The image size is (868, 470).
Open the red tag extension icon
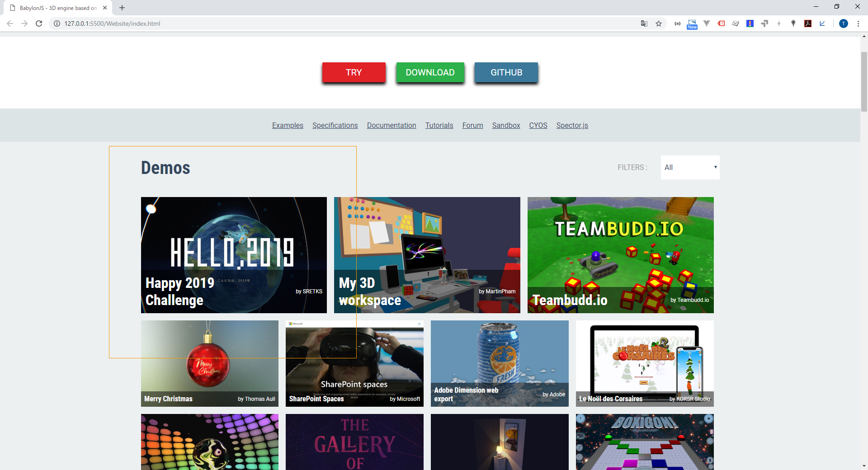click(721, 23)
